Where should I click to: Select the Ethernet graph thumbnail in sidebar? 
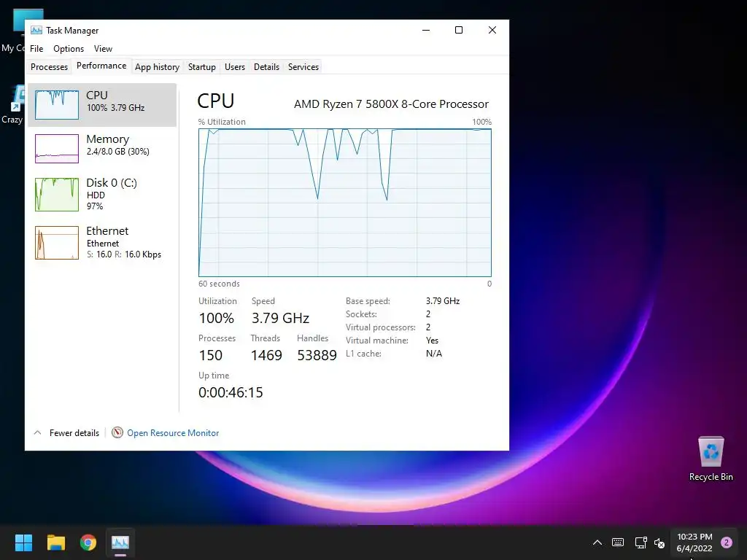coord(57,243)
